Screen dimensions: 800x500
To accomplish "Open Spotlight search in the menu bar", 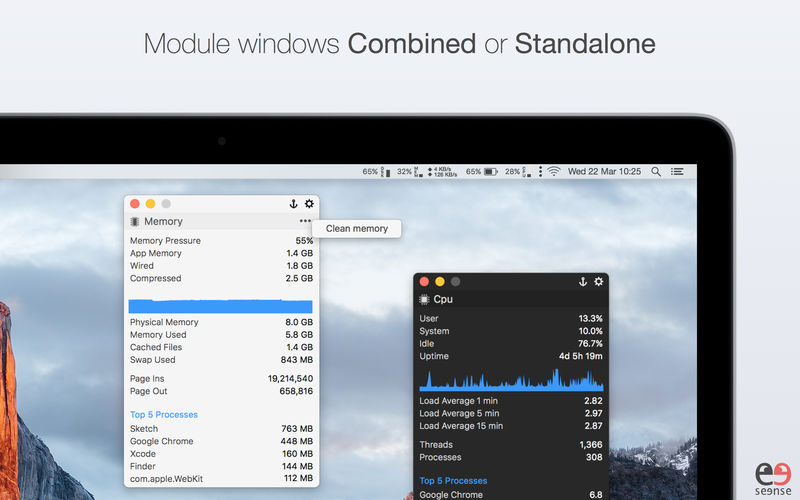I will (656, 172).
